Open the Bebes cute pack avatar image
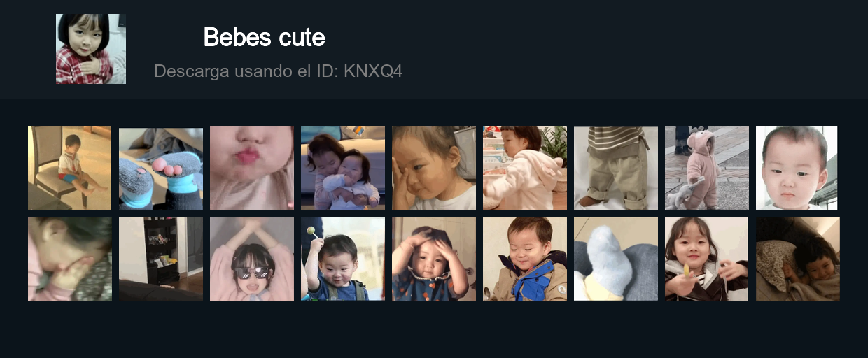The height and width of the screenshot is (358, 868). tap(91, 49)
